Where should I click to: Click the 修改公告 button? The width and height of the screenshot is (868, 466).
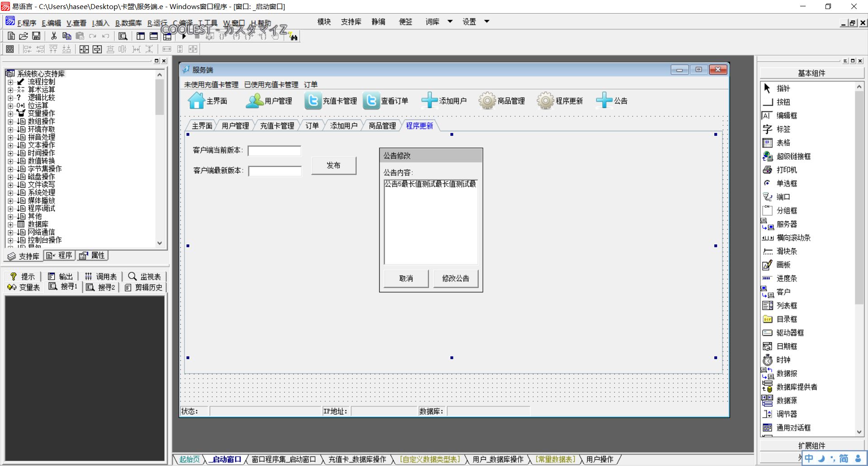click(x=456, y=278)
